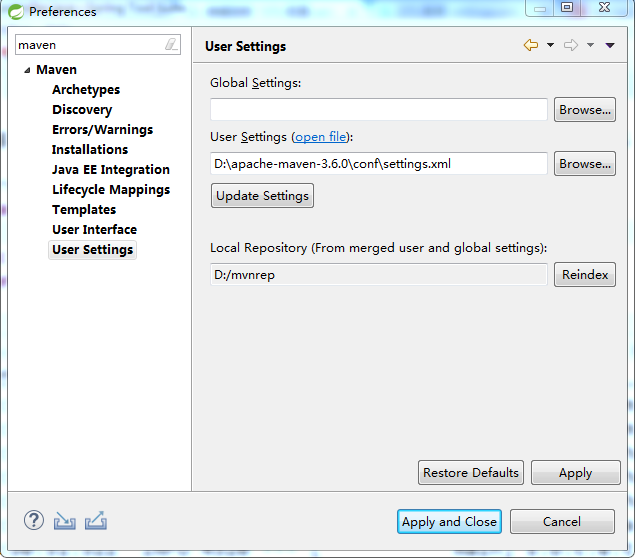Click the Global Settings path field

(x=379, y=109)
